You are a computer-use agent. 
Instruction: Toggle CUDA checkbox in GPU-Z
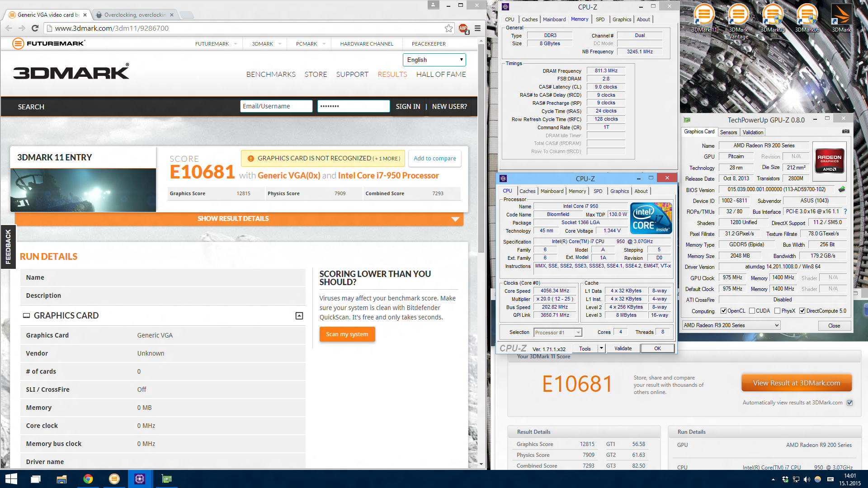click(x=752, y=311)
